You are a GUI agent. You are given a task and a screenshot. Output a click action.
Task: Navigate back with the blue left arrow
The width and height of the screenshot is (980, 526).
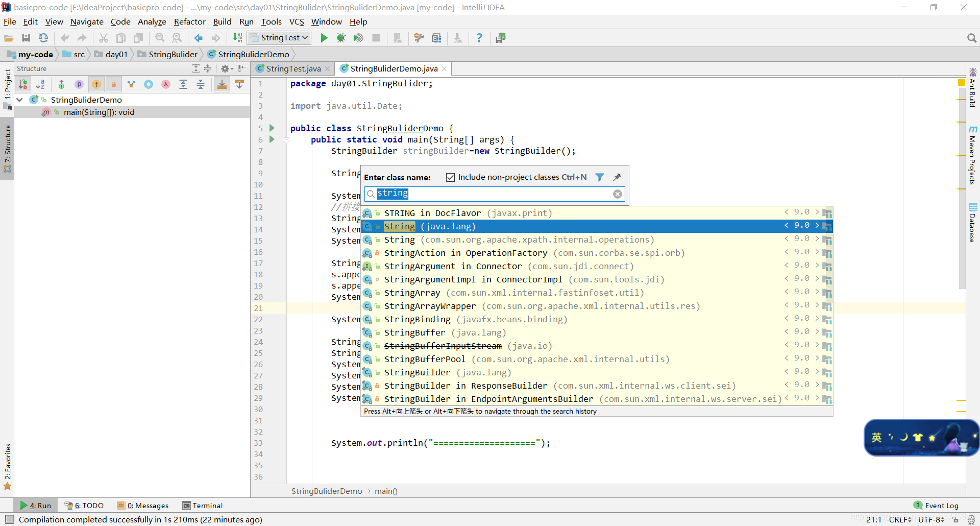[199, 38]
